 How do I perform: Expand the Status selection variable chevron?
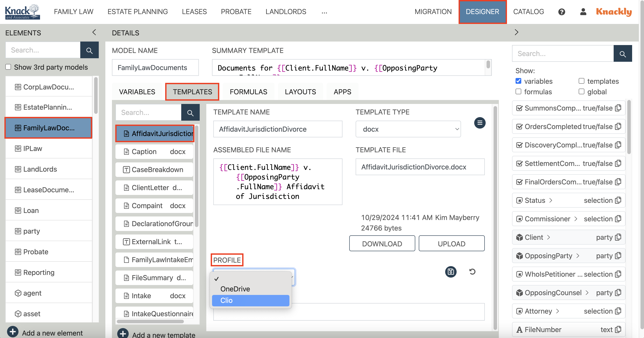[x=551, y=200]
